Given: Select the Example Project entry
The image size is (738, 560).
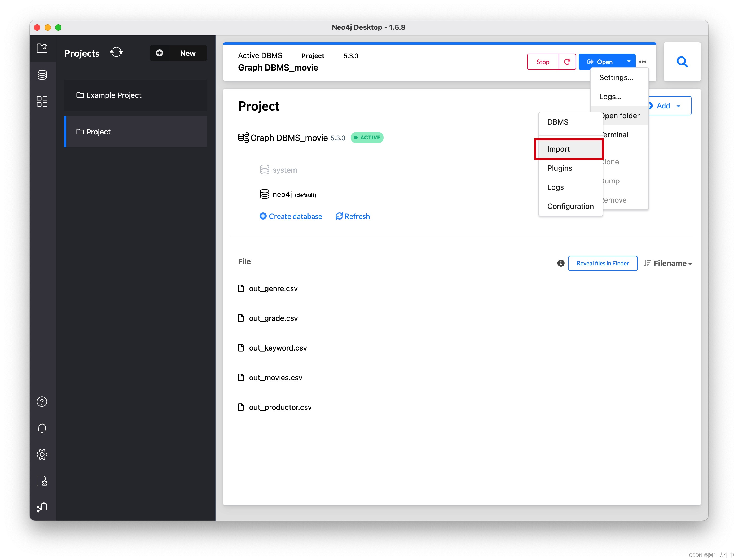Looking at the screenshot, I should pyautogui.click(x=114, y=95).
